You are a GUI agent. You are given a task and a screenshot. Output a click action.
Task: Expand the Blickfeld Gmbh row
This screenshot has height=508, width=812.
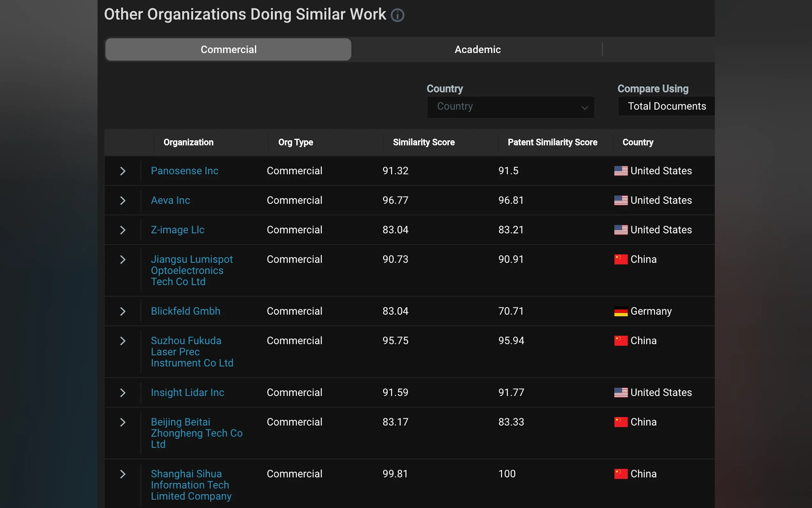(123, 312)
